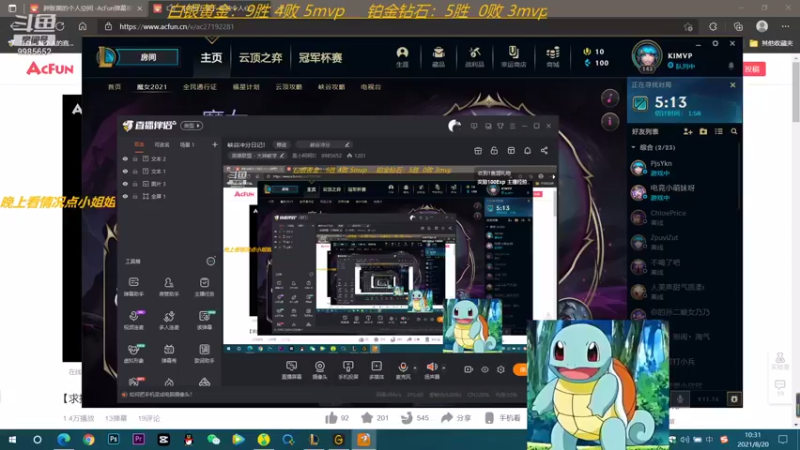The height and width of the screenshot is (450, 800).
Task: Open mode pill beside streaming tool logo
Action: 192,126
